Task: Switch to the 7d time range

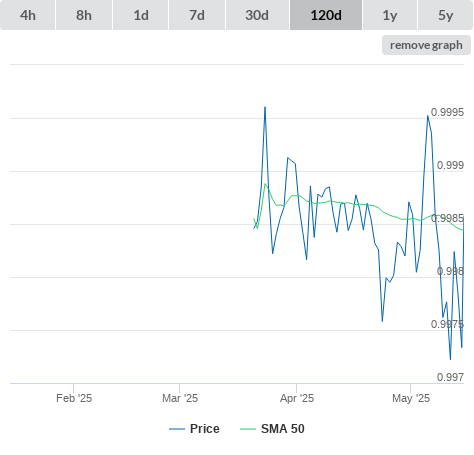Action: (197, 15)
